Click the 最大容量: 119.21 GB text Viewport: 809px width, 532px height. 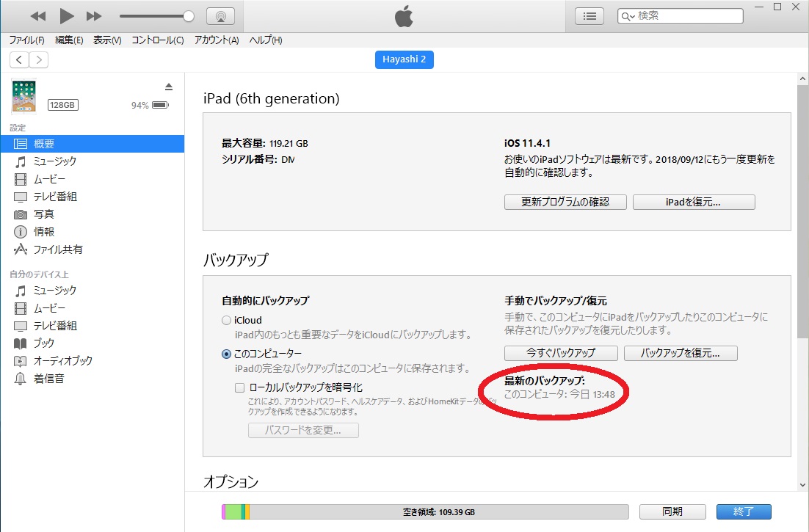(265, 143)
